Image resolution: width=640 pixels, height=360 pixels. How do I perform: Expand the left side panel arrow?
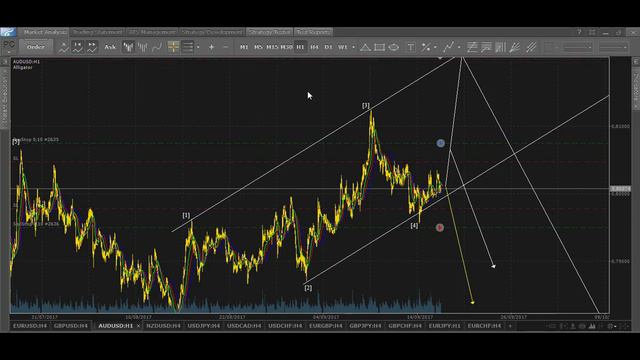click(x=5, y=61)
